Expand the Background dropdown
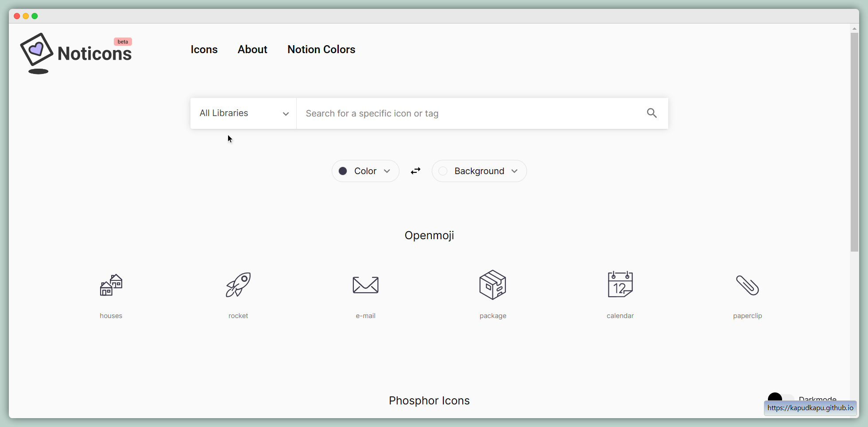 coord(479,171)
